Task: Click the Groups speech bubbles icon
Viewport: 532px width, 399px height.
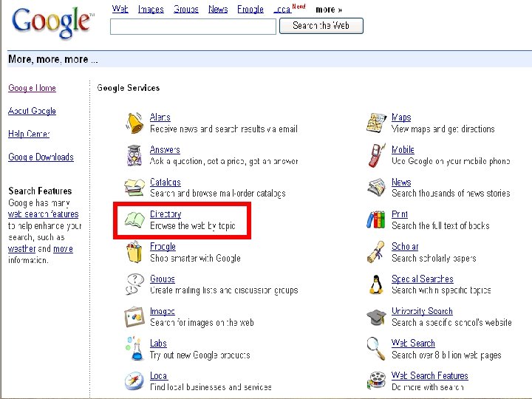Action: (134, 284)
